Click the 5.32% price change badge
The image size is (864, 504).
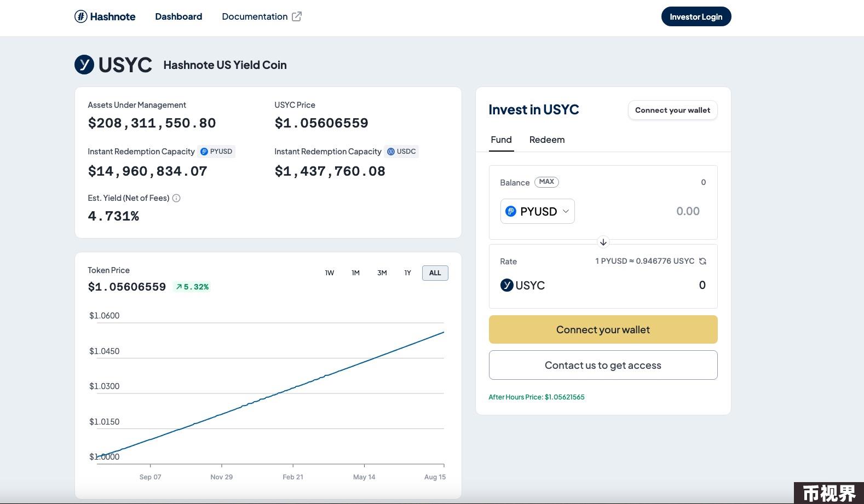click(192, 287)
